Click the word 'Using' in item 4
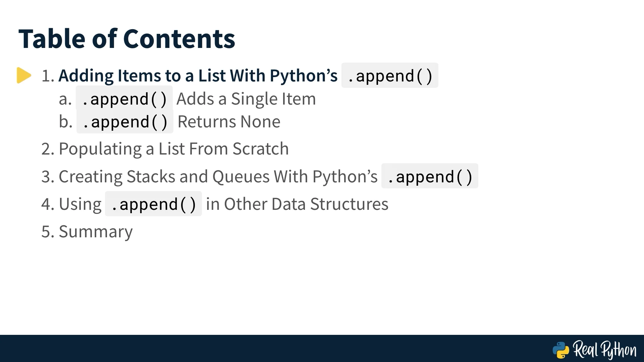This screenshot has height=362, width=644. pos(80,204)
